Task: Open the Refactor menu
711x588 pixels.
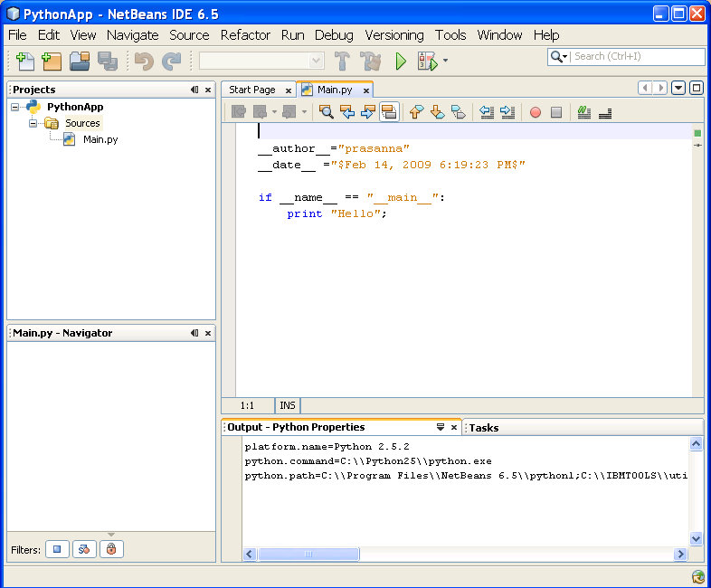Action: pyautogui.click(x=245, y=35)
